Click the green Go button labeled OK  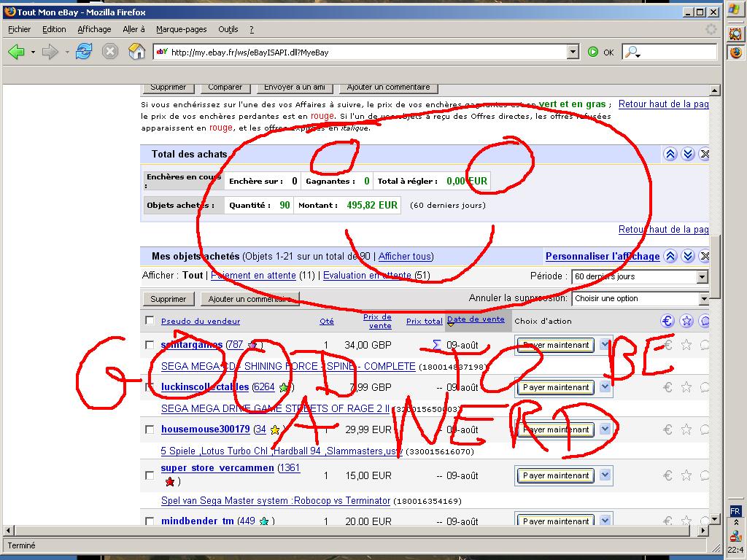click(601, 52)
